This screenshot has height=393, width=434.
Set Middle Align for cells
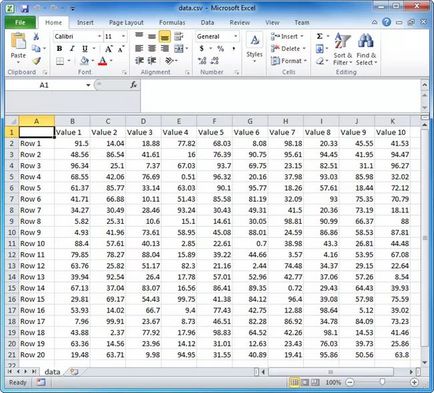click(152, 36)
